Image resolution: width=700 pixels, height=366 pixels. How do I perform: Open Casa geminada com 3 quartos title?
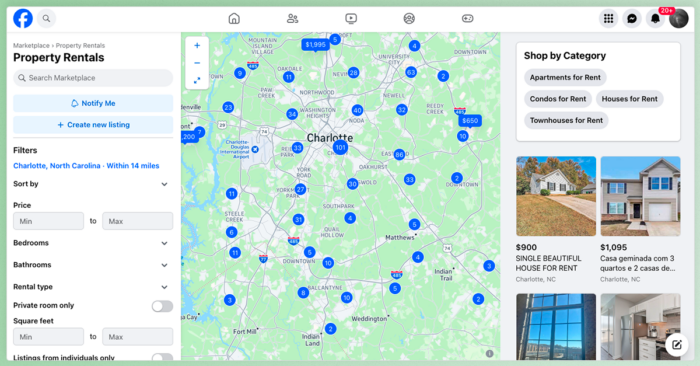pos(638,263)
